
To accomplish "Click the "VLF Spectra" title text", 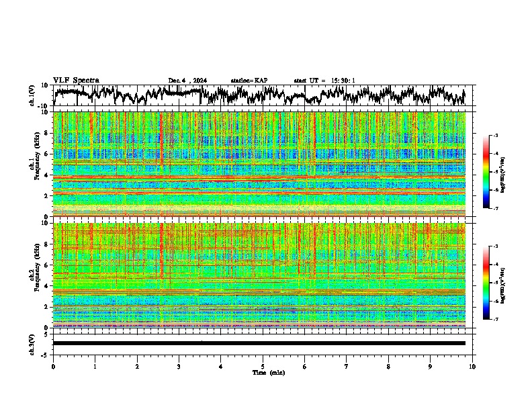I will [x=76, y=81].
